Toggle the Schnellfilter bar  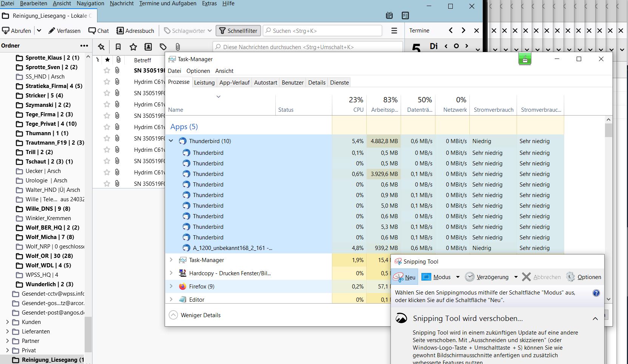tap(238, 31)
